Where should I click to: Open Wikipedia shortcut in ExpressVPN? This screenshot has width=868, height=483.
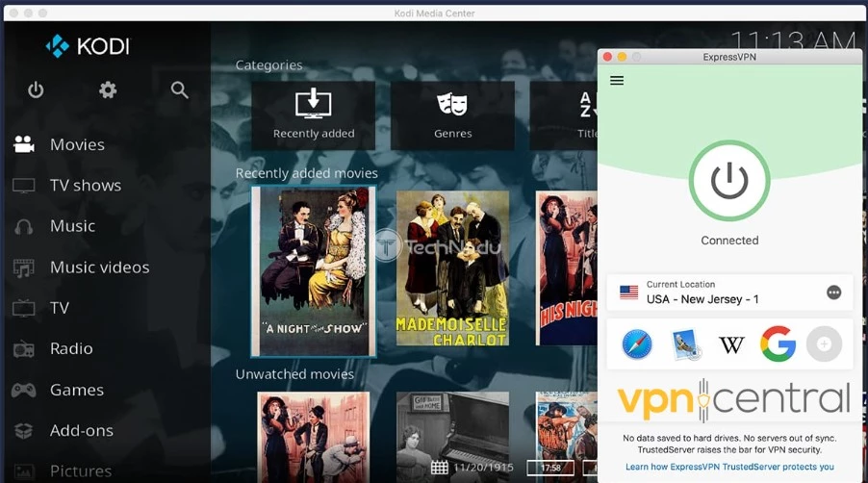(x=731, y=344)
